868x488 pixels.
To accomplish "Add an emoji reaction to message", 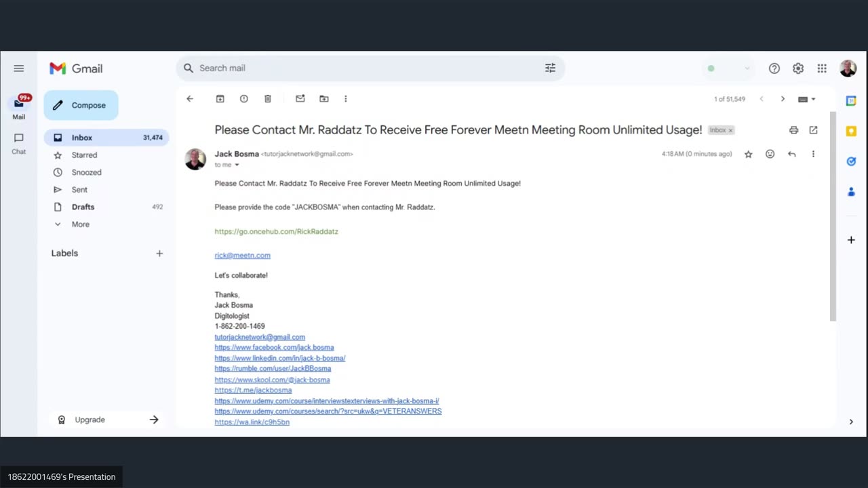I will (x=770, y=155).
